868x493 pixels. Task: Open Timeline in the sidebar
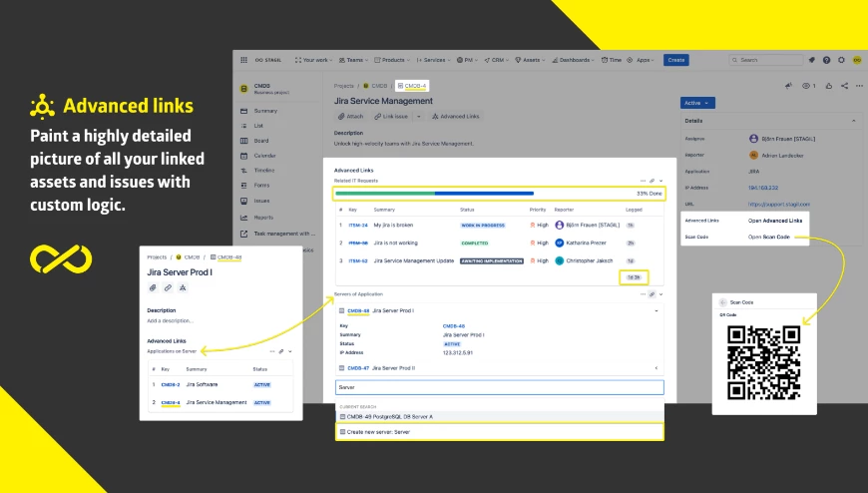coord(264,171)
